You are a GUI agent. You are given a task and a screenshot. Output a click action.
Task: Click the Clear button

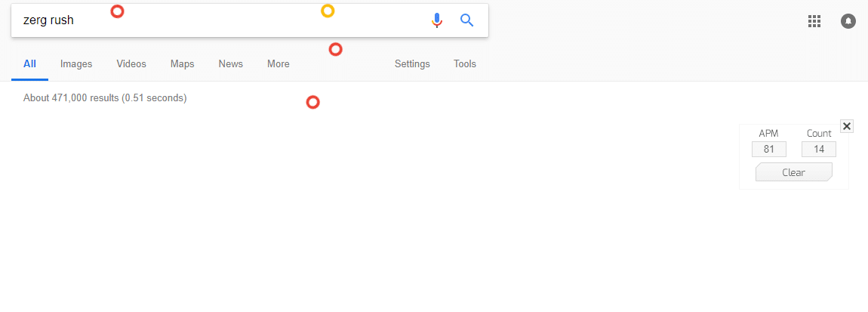(793, 172)
